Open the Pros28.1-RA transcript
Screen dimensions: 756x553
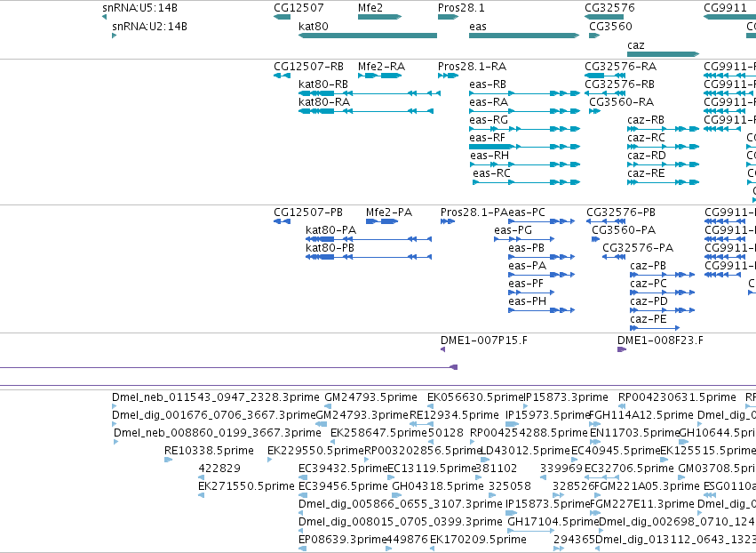point(449,76)
